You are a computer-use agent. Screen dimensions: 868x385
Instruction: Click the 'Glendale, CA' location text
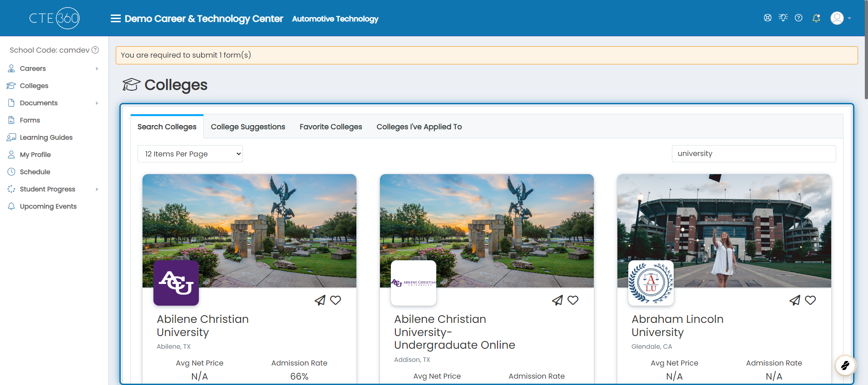651,346
